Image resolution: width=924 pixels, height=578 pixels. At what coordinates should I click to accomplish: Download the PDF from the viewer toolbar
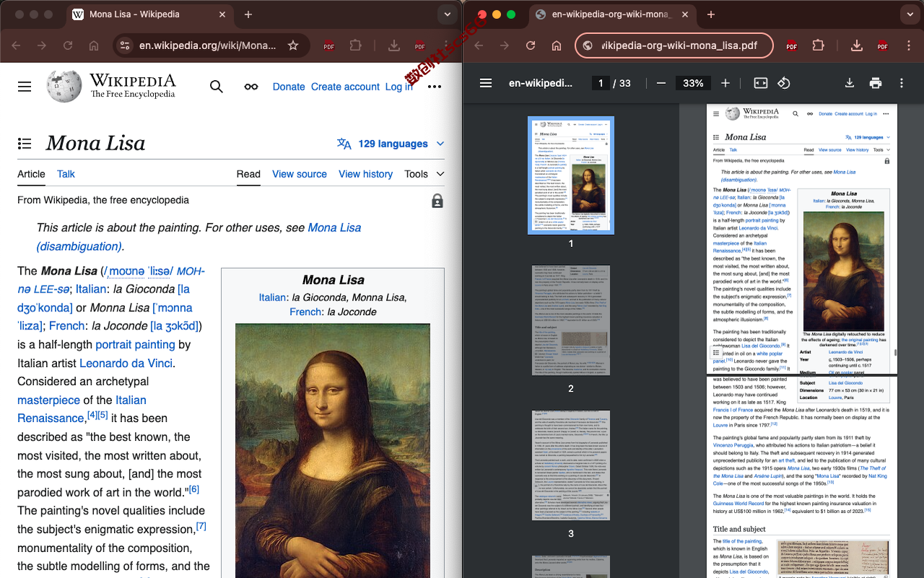850,83
